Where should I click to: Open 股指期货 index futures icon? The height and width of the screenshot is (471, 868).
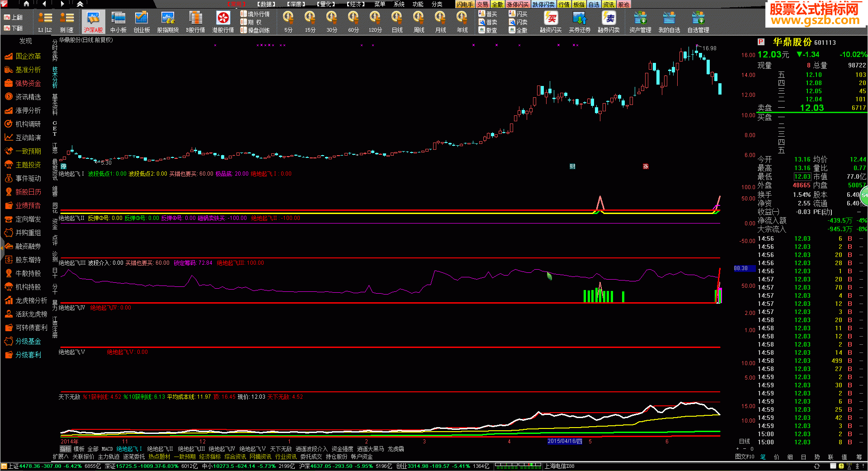pyautogui.click(x=168, y=22)
